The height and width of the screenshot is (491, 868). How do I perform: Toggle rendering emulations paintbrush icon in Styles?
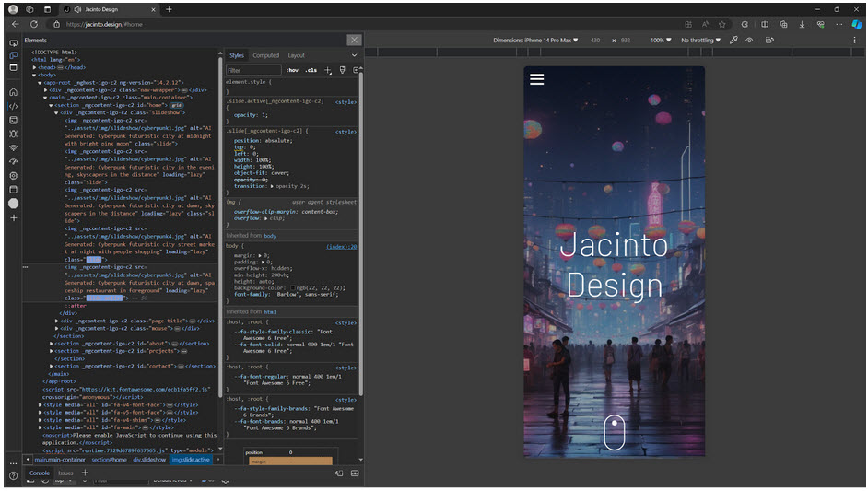[342, 70]
